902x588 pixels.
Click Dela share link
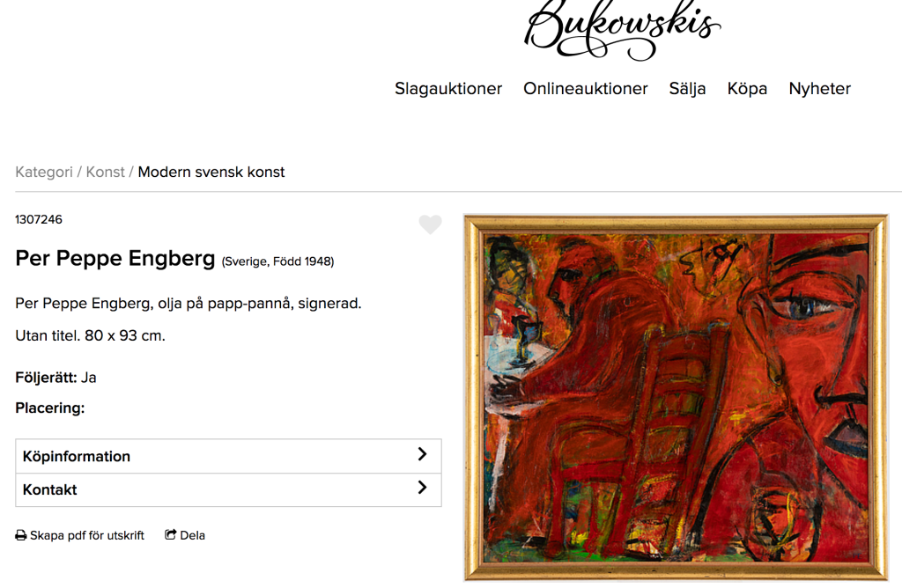[x=192, y=535]
